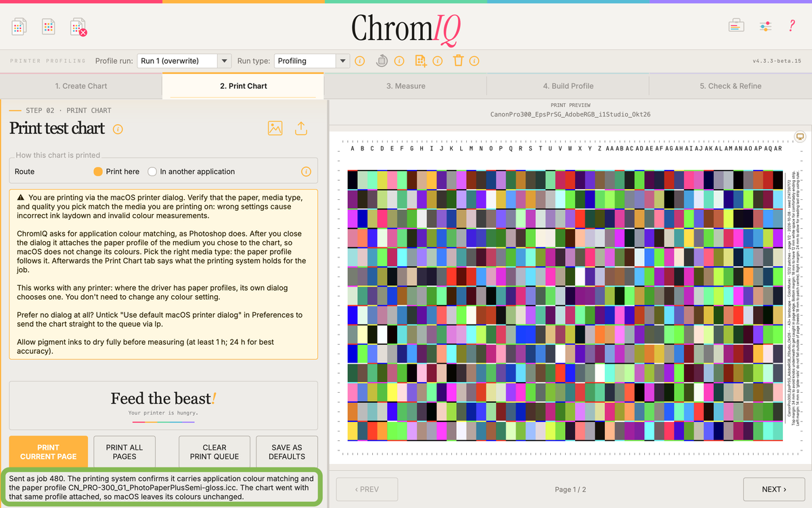The width and height of the screenshot is (812, 508).
Task: Click the delete run trash icon
Action: pyautogui.click(x=458, y=61)
